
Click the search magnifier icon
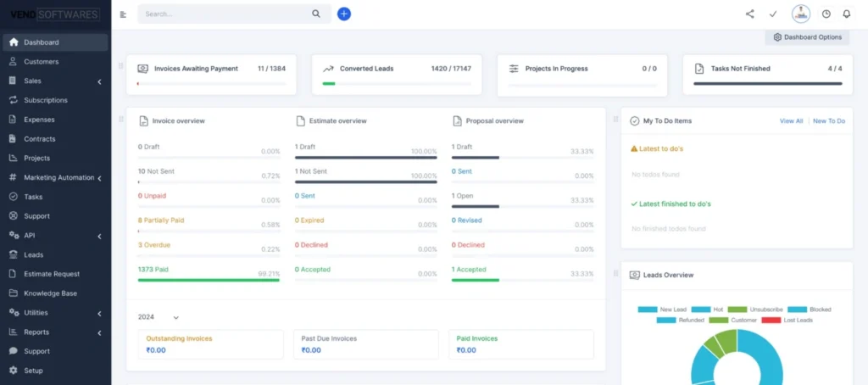(x=316, y=14)
